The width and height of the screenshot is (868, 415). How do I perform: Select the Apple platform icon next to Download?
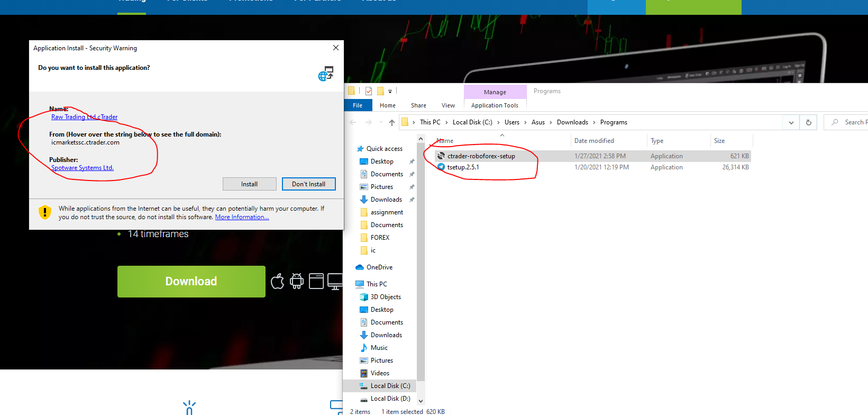coord(278,281)
